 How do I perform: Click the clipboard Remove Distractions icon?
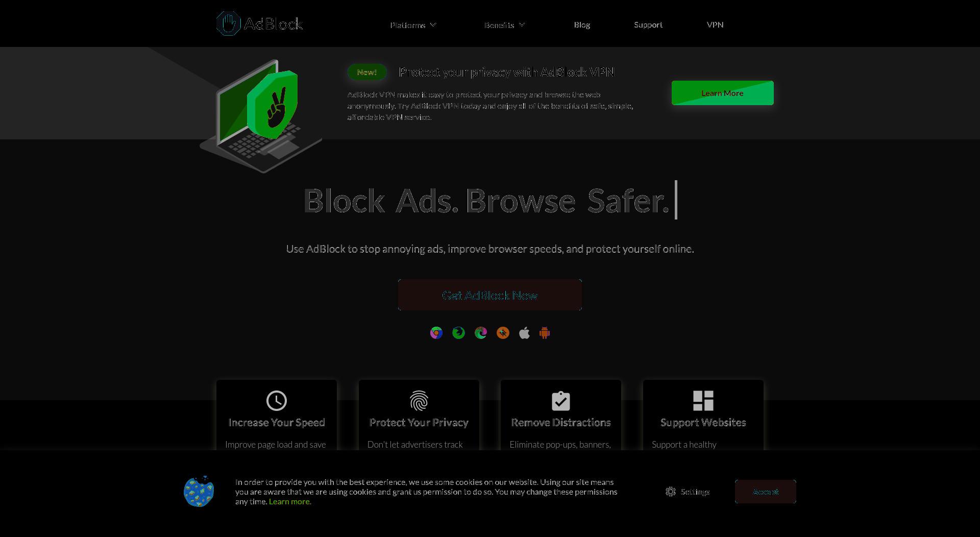(x=561, y=401)
